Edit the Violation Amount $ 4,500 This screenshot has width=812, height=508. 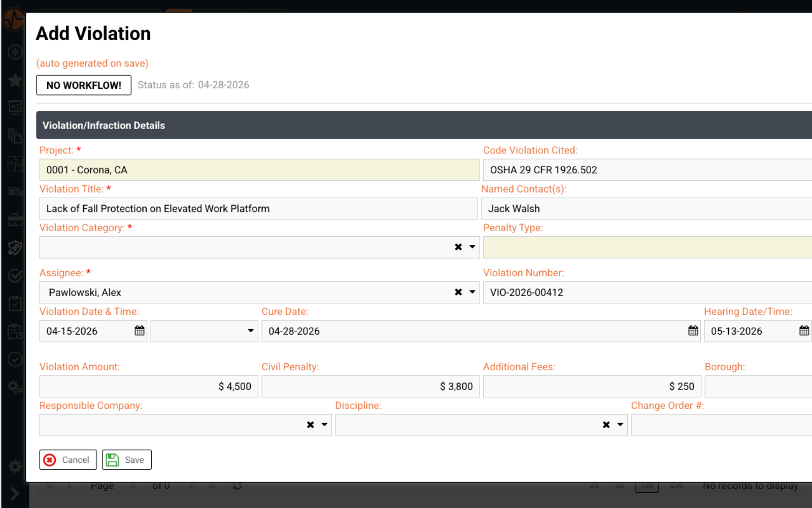pos(149,387)
